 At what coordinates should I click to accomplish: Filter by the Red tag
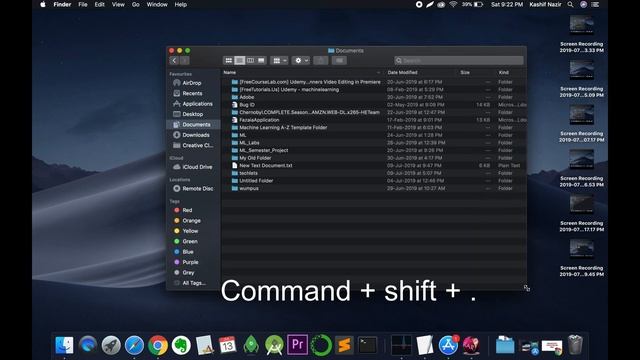(x=187, y=210)
